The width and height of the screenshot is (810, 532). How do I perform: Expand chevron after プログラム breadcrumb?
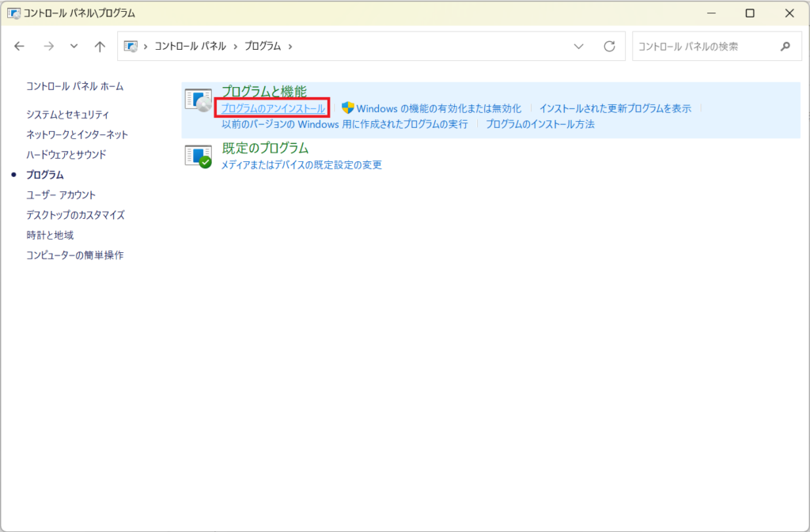pos(290,47)
